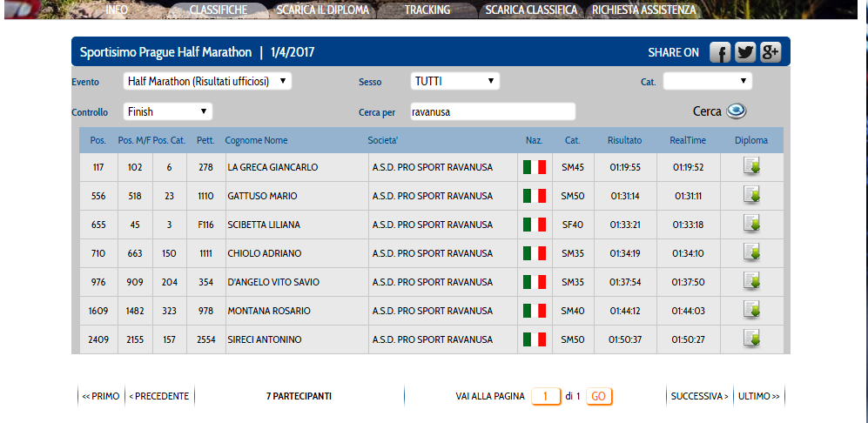The width and height of the screenshot is (868, 423).
Task: Open the Evento Half Marathon dropdown
Action: (207, 81)
